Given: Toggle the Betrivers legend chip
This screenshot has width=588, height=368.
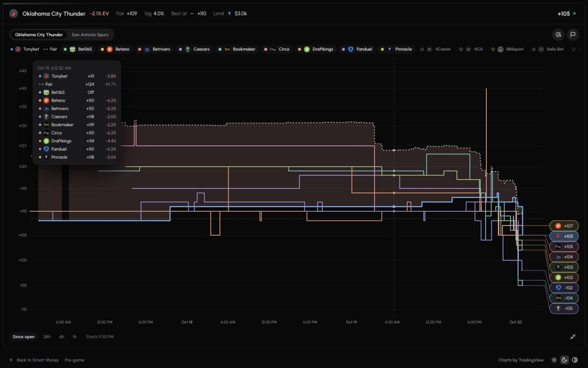Looking at the screenshot, I should coord(154,49).
